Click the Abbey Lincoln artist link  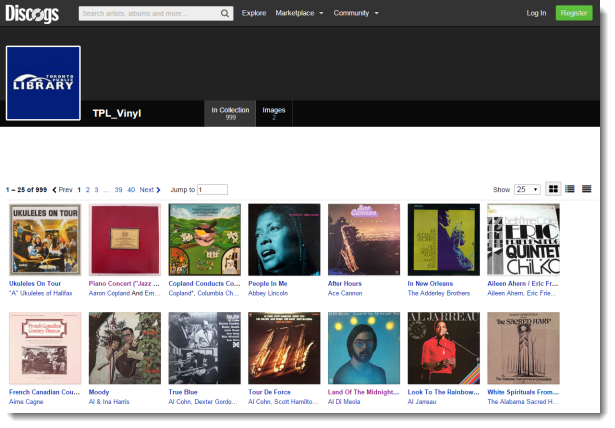[268, 293]
